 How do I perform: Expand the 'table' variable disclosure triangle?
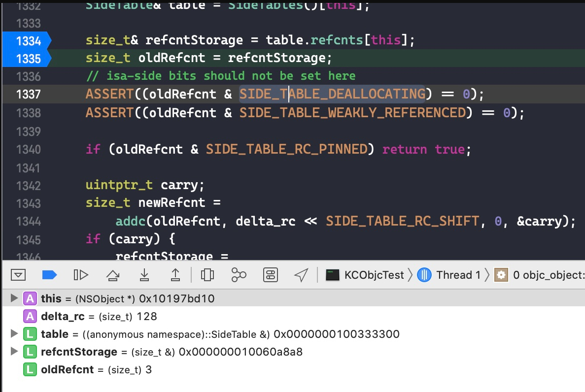14,333
